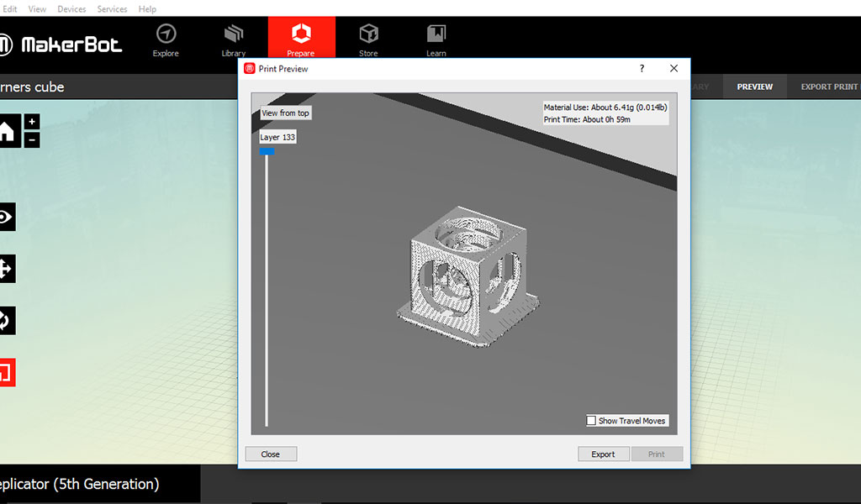Open Print Preview help question mark
The width and height of the screenshot is (861, 504).
642,69
